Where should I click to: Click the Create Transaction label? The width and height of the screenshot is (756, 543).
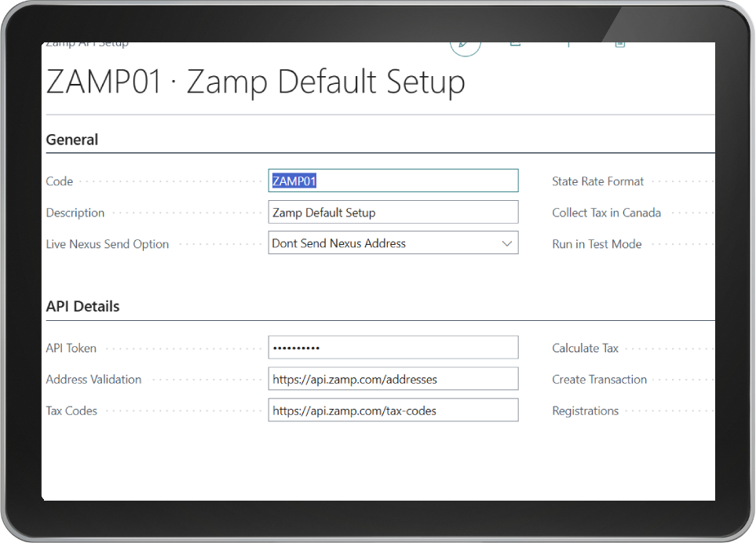click(599, 380)
